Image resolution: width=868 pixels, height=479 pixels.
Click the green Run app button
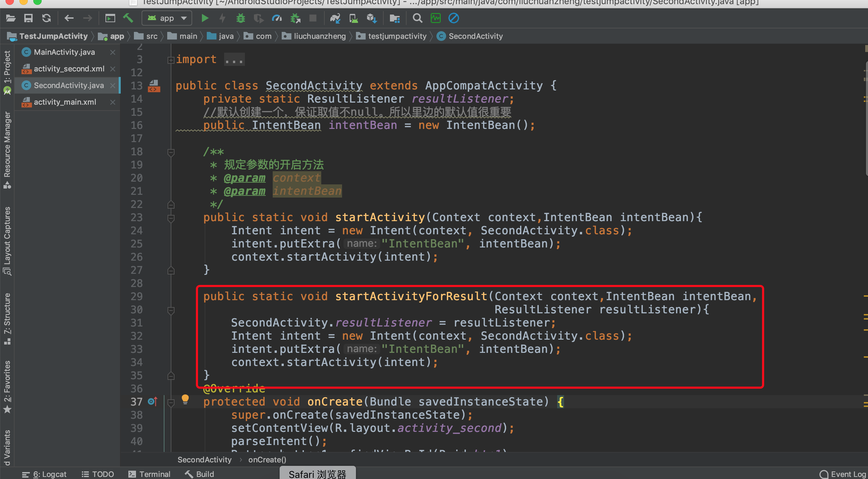205,18
